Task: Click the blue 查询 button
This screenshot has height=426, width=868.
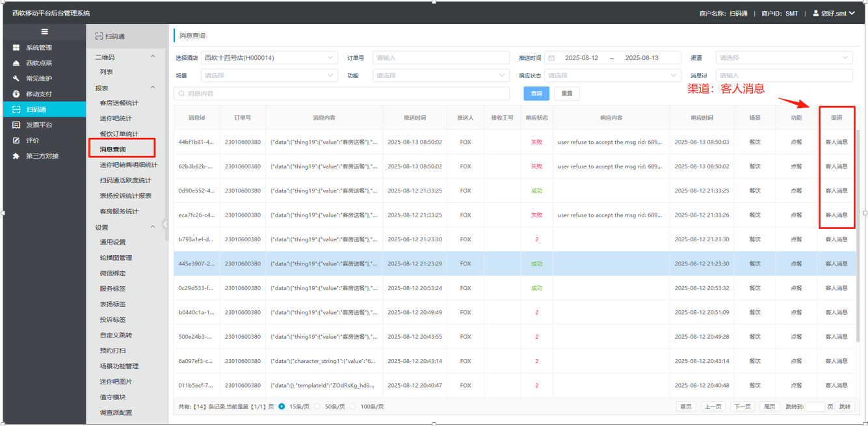Action: coord(536,94)
